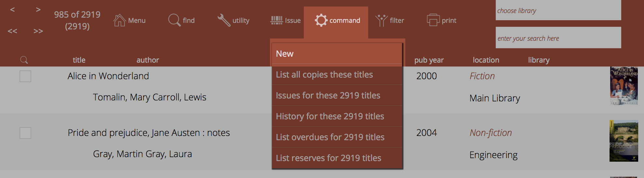Open the home Menu icon
The height and width of the screenshot is (178, 644).
(119, 20)
